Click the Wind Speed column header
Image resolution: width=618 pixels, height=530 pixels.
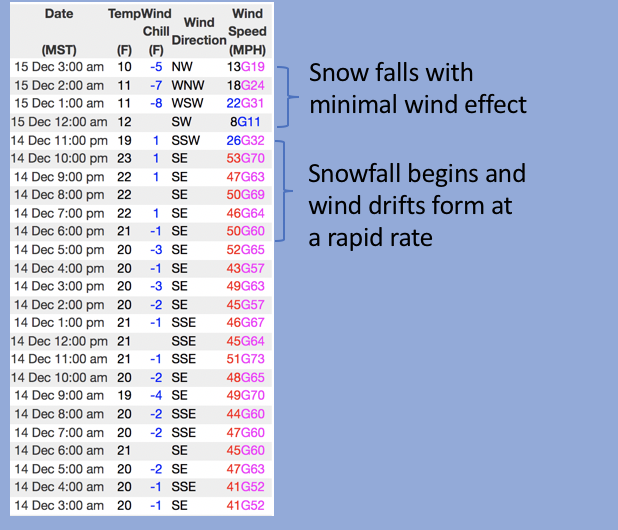pyautogui.click(x=246, y=31)
